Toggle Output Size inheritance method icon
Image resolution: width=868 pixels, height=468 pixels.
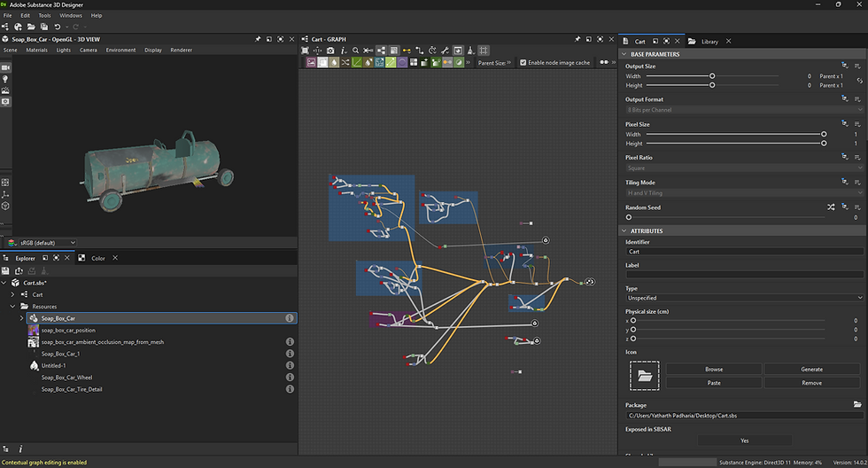pyautogui.click(x=845, y=66)
